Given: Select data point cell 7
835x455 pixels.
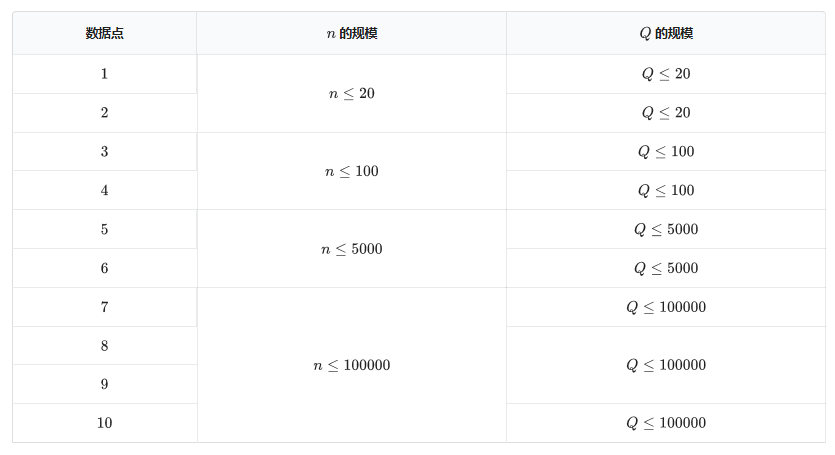Looking at the screenshot, I should [104, 307].
